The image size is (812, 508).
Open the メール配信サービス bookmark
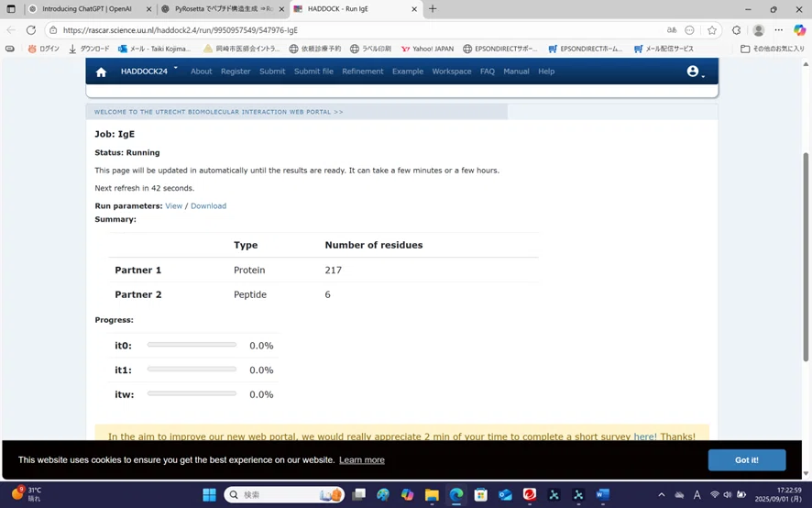(664, 49)
